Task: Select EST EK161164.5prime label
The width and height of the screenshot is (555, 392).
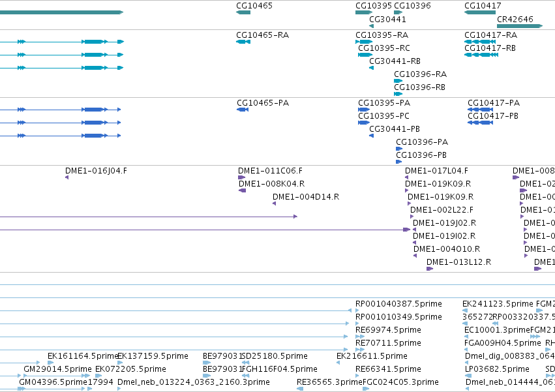Action: (83, 357)
